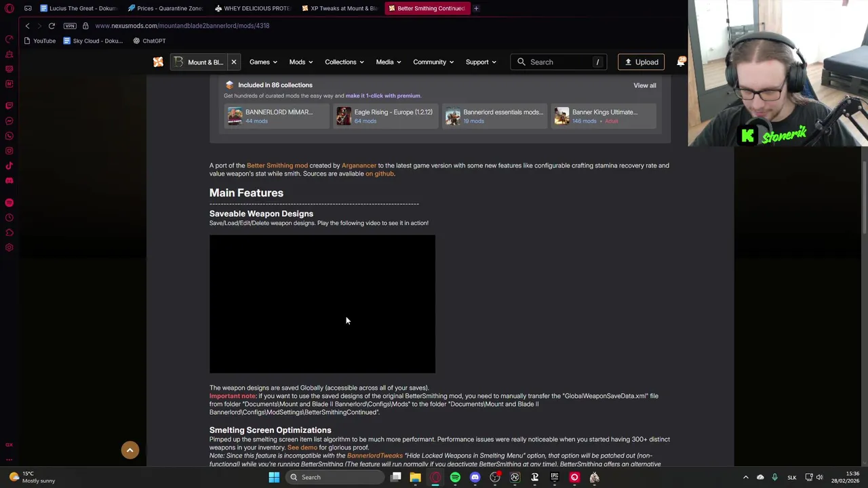The width and height of the screenshot is (868, 488).
Task: Click the site lock security icon
Action: 85,26
